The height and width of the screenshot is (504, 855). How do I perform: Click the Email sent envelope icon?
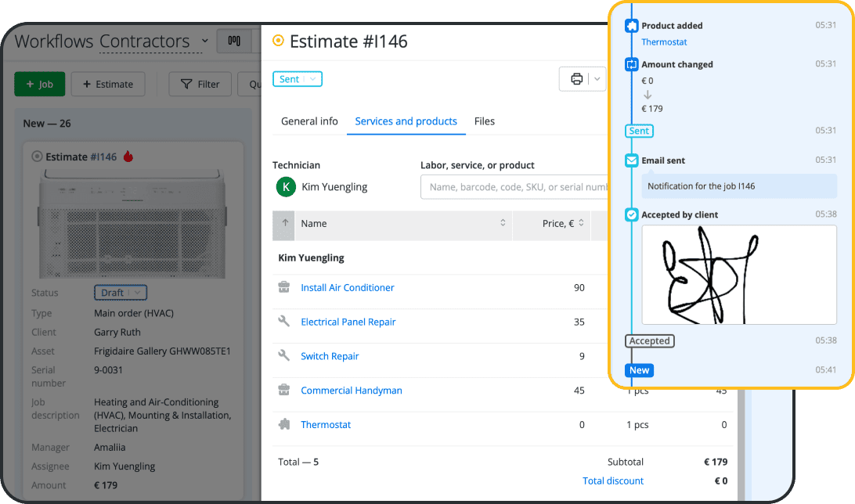pos(632,160)
